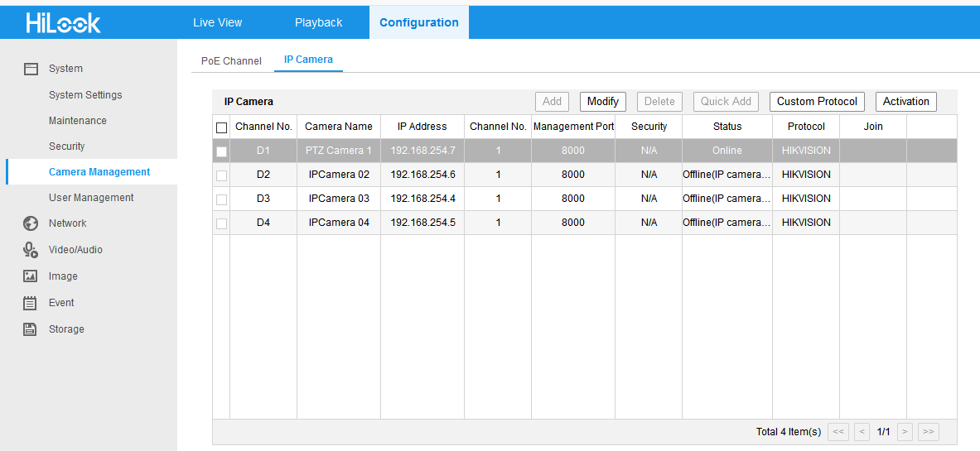Image resolution: width=980 pixels, height=451 pixels.
Task: Expand the Event settings section
Action: click(x=61, y=303)
